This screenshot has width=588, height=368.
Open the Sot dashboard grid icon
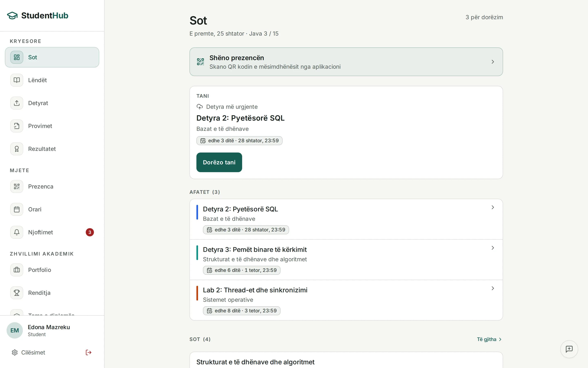(x=17, y=57)
